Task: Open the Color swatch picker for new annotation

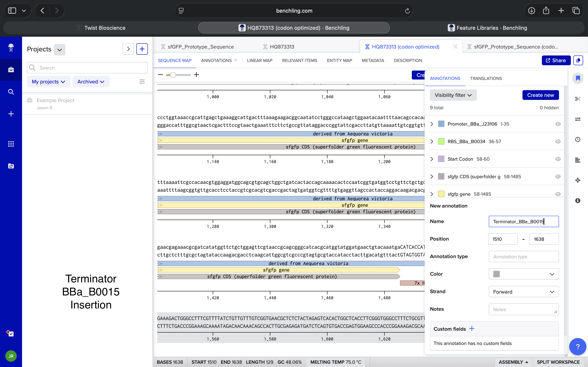Action: 524,274
